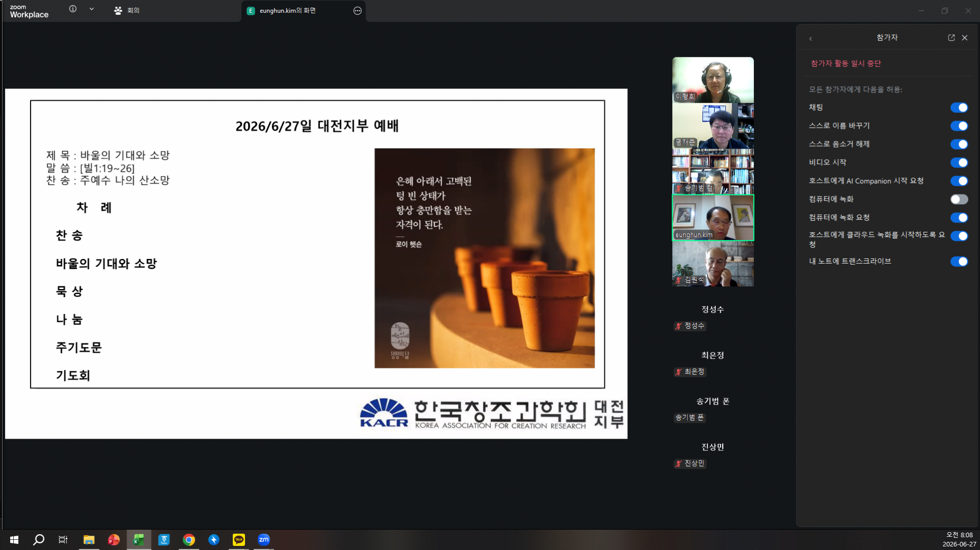Open File Explorer folder icon in taskbar
980x550 pixels.
(x=89, y=539)
